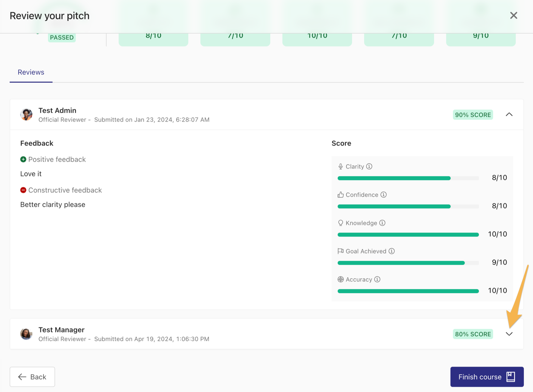
Task: Click the "Love it" feedback text
Action: (x=31, y=174)
